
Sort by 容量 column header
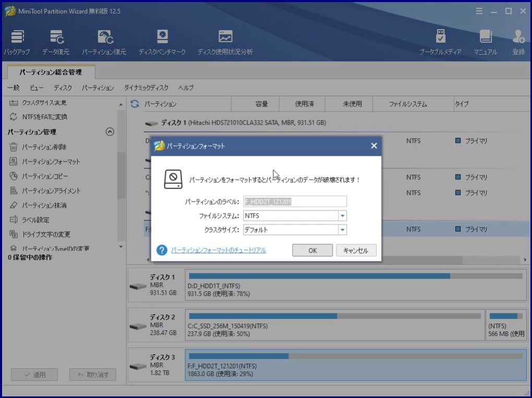click(x=255, y=104)
